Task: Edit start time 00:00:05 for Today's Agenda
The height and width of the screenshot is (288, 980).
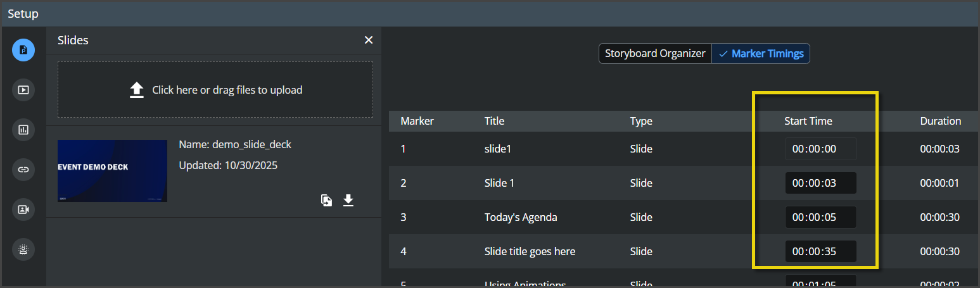Action: click(x=821, y=217)
